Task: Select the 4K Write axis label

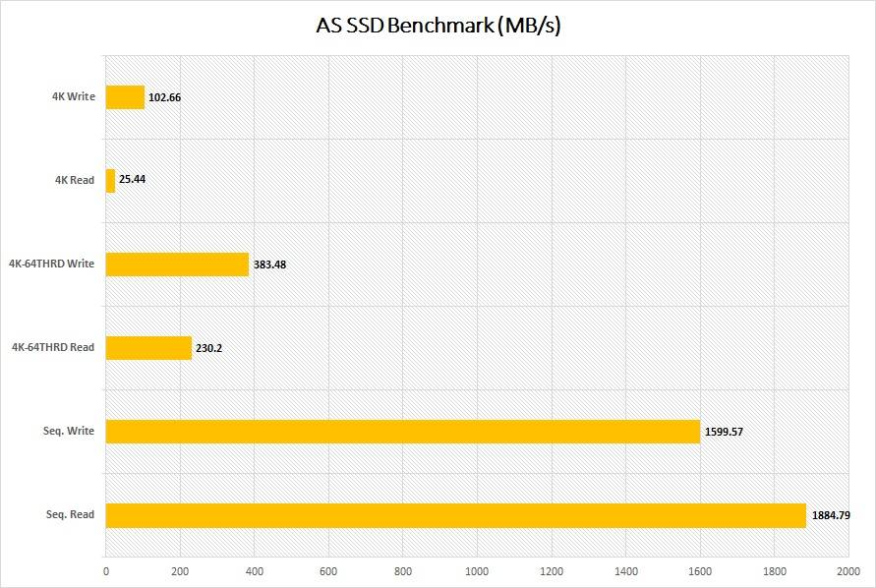Action: click(74, 96)
